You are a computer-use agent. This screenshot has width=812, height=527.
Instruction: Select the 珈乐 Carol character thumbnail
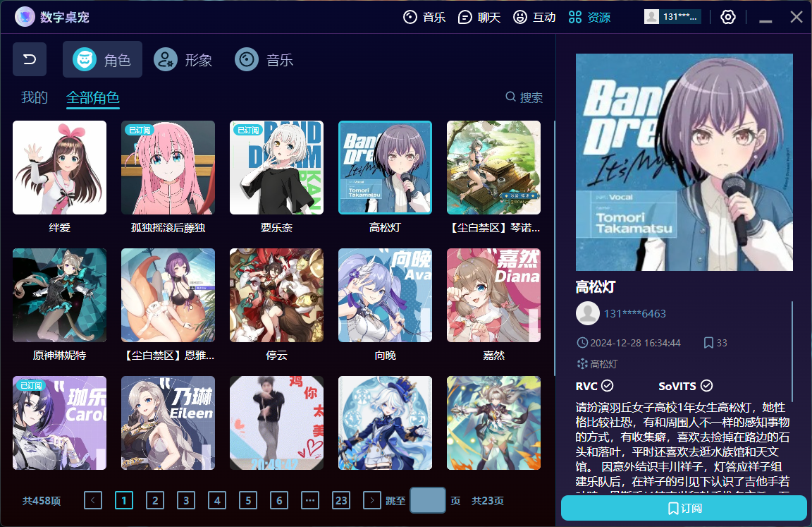59,423
